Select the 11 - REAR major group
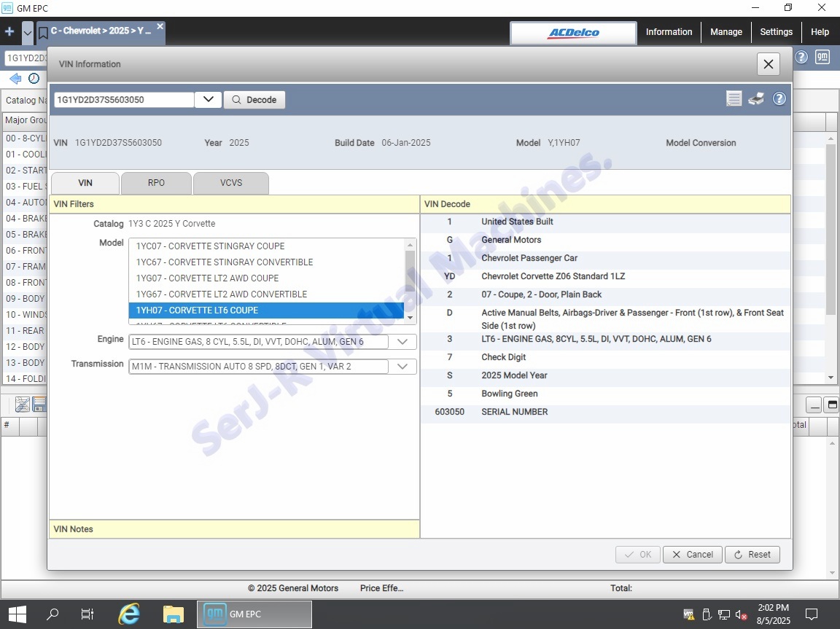Viewport: 840px width, 629px height. click(26, 331)
